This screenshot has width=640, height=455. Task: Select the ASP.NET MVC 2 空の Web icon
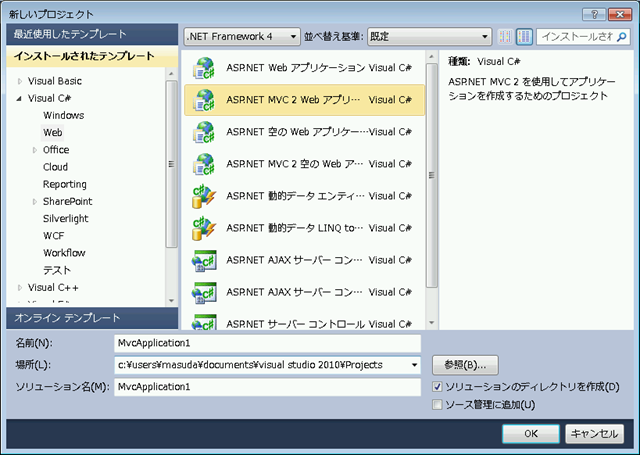point(204,163)
